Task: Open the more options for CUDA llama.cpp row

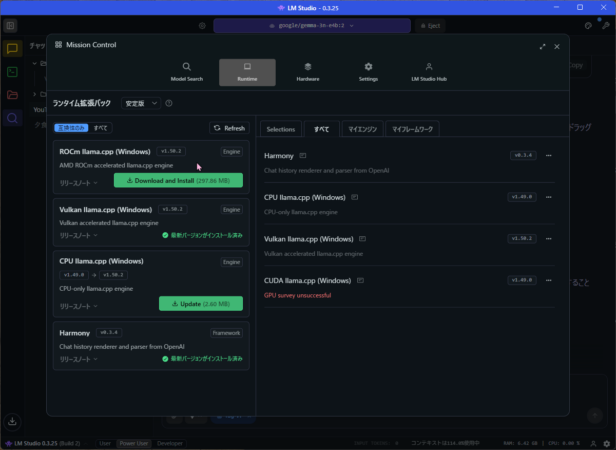Action: 548,281
